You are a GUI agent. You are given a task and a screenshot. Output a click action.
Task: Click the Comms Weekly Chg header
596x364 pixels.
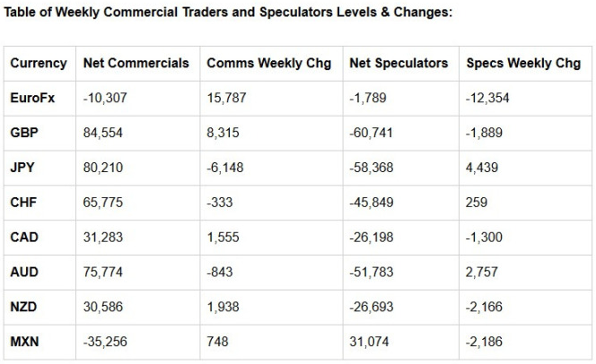(268, 63)
